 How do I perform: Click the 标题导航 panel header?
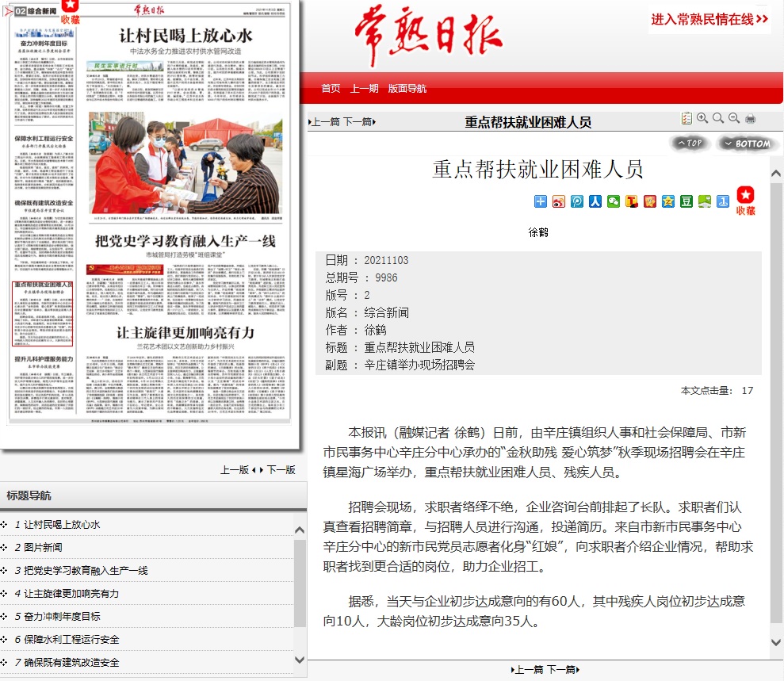pyautogui.click(x=153, y=495)
